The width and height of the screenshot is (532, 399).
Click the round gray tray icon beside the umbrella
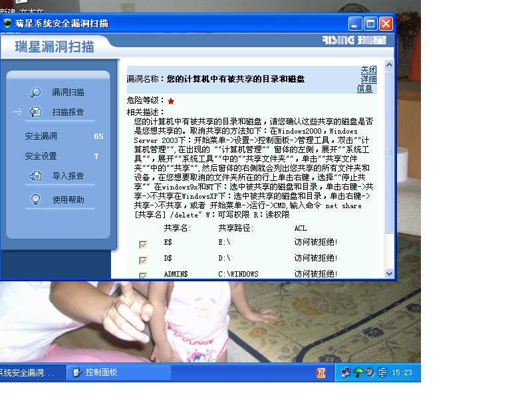click(370, 372)
